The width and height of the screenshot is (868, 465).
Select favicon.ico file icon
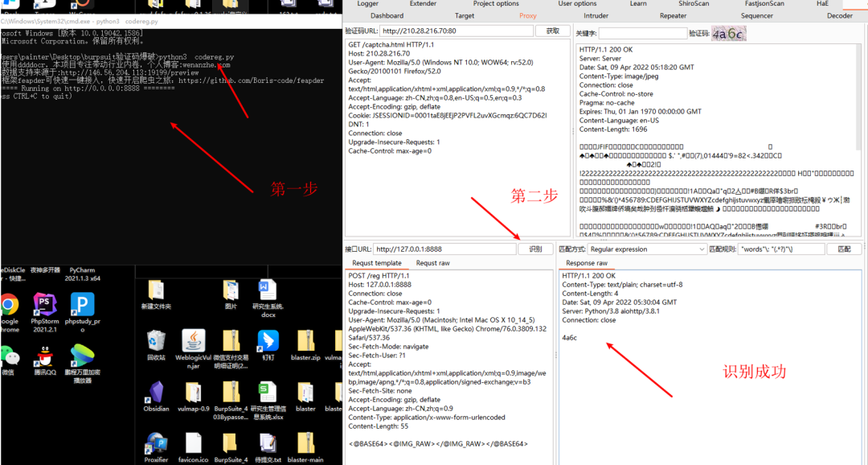[x=193, y=442]
